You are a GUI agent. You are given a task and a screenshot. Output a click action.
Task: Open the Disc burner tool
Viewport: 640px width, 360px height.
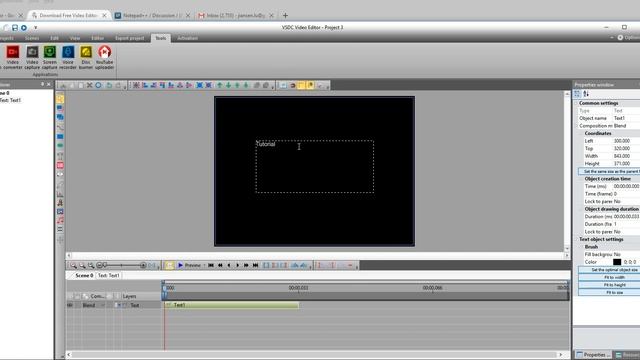point(86,57)
